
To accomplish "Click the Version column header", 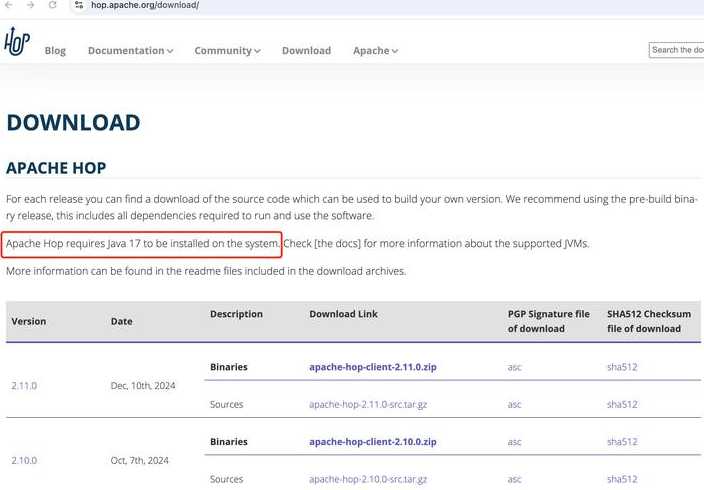I will [x=29, y=322].
